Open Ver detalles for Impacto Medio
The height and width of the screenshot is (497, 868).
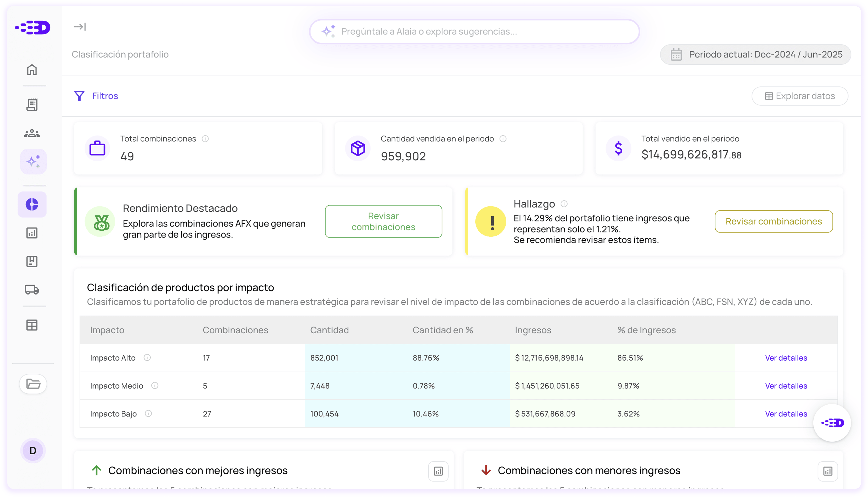[786, 386]
